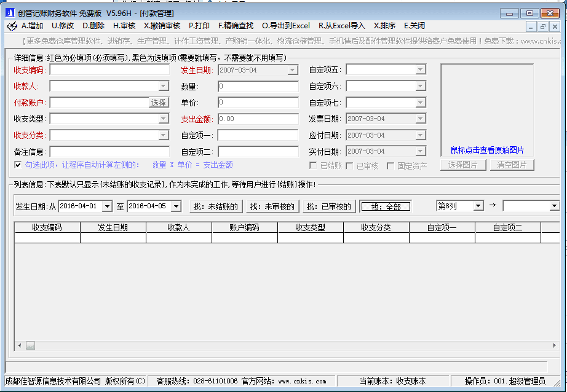The height and width of the screenshot is (392, 567).
Task: Select the X.排序 menu option
Action: tap(384, 26)
